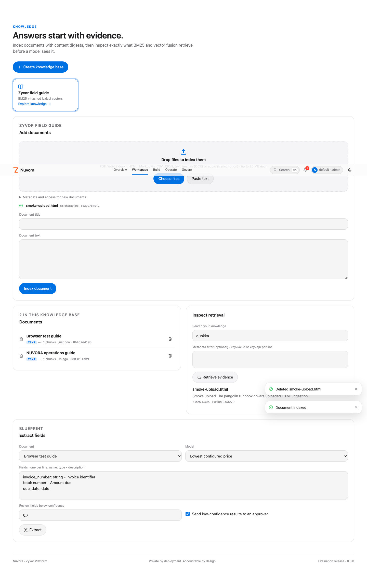Dismiss the Deleted smoke-upload.html toast
This screenshot has width=367, height=588.
click(356, 389)
